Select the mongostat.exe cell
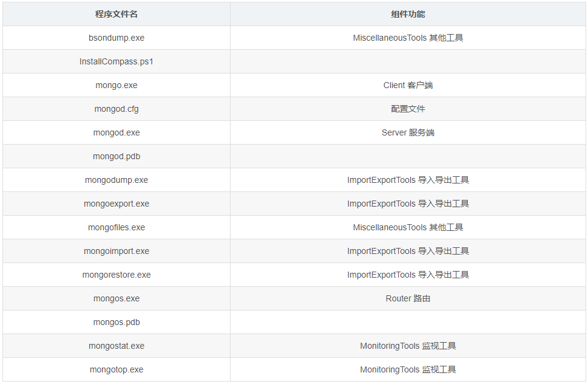Viewport: 588px width, 384px height. pyautogui.click(x=117, y=346)
